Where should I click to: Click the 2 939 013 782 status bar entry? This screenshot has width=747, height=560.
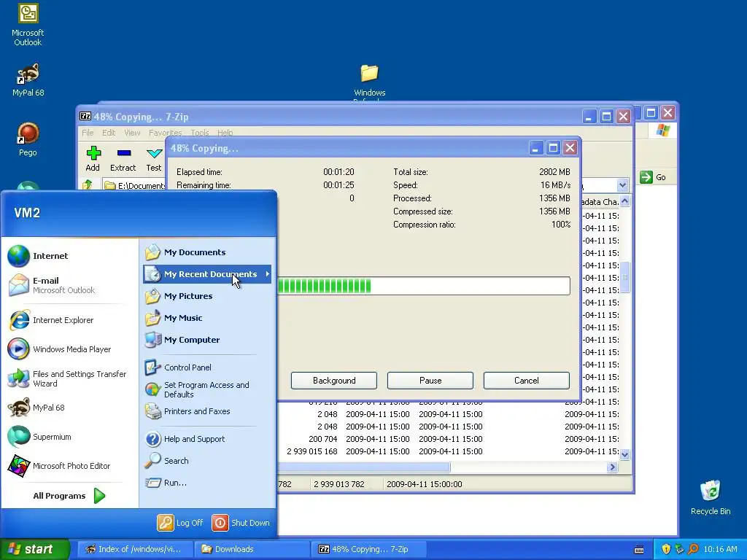pos(338,484)
